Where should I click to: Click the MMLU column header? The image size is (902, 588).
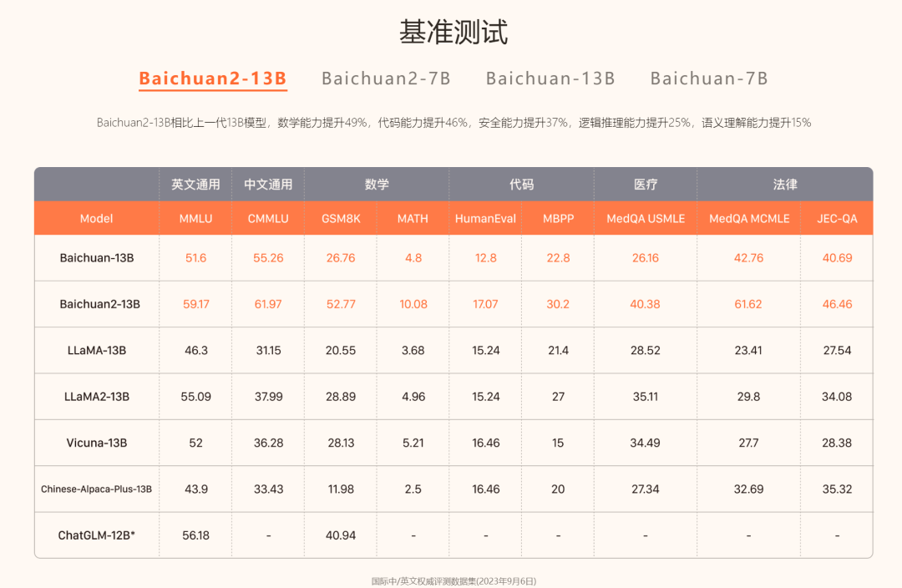[195, 219]
